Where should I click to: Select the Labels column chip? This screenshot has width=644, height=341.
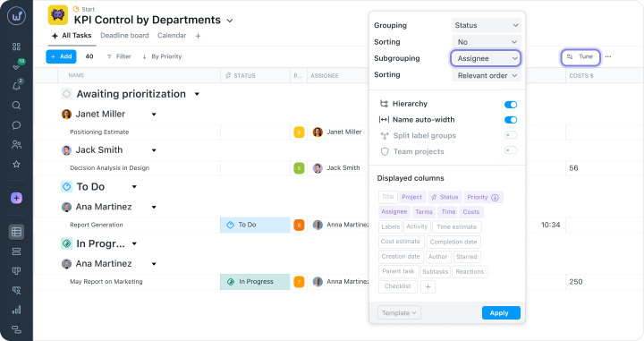(390, 226)
